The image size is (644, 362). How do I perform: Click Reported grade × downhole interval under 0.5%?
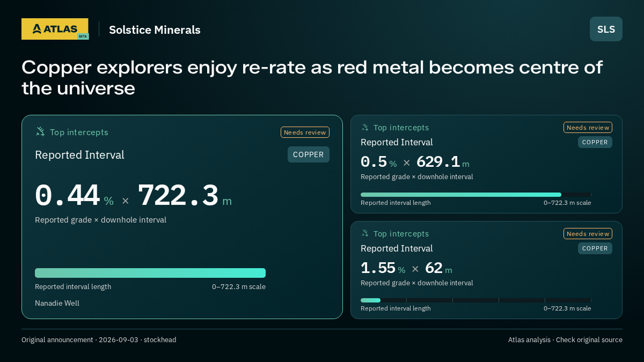pyautogui.click(x=417, y=177)
